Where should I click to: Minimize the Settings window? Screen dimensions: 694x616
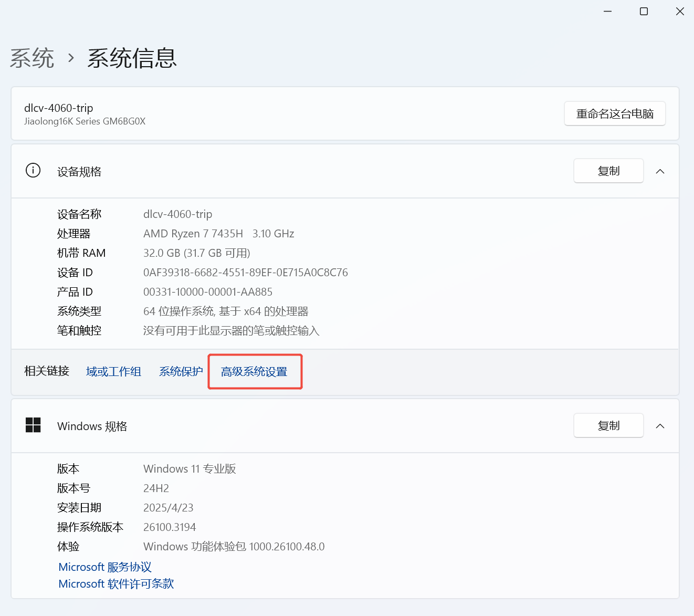[608, 12]
